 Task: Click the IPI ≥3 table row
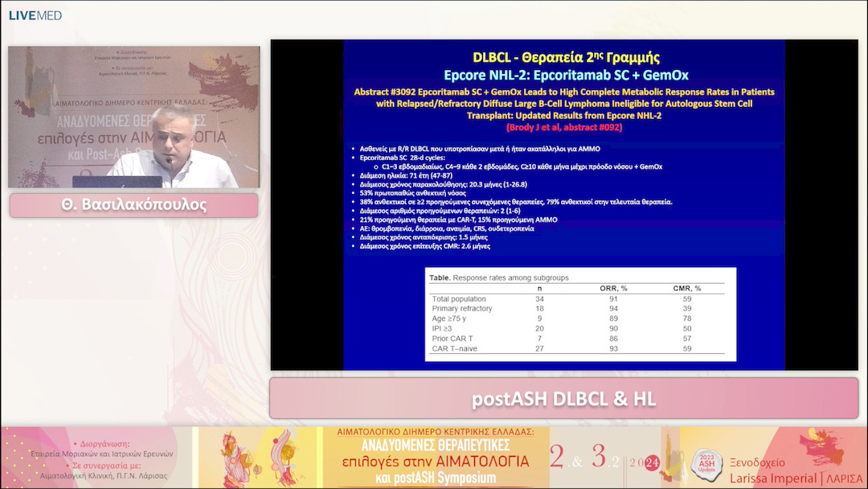(x=577, y=328)
